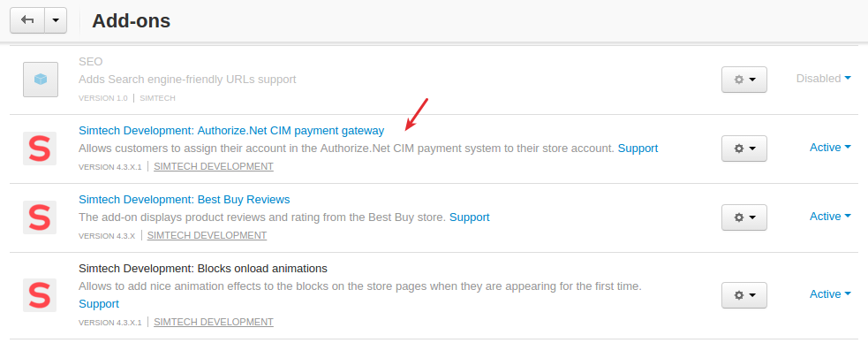Open the Simtech Development: Best Buy Reviews link
This screenshot has width=868, height=343.
pyautogui.click(x=185, y=200)
